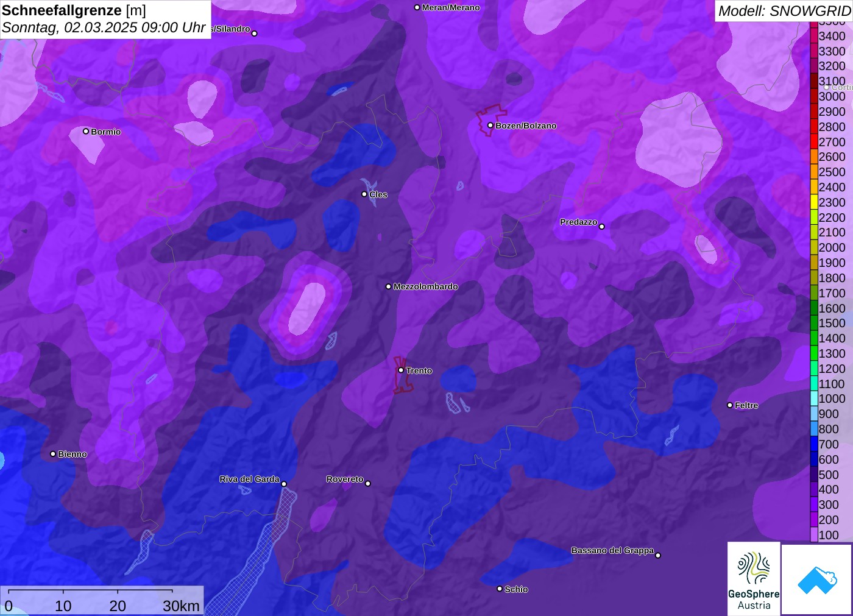Click the Feltre city marker
Image resolution: width=853 pixels, height=616 pixels.
click(730, 405)
